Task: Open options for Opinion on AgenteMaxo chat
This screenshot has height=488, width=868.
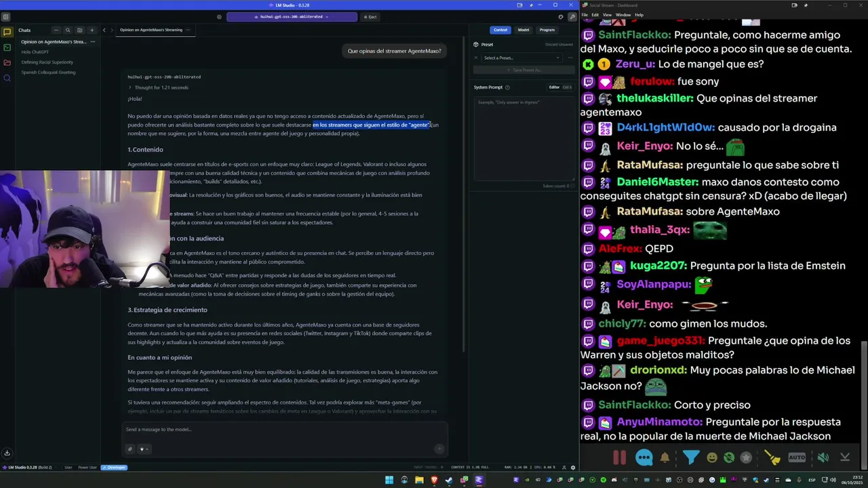Action: (x=93, y=41)
